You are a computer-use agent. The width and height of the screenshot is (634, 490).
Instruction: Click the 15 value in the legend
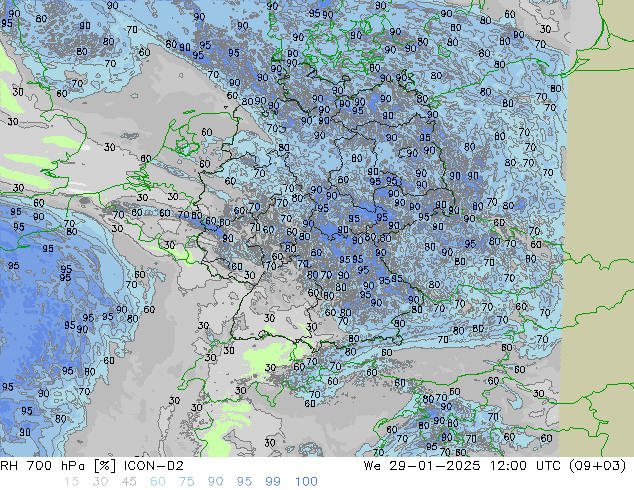tap(71, 481)
